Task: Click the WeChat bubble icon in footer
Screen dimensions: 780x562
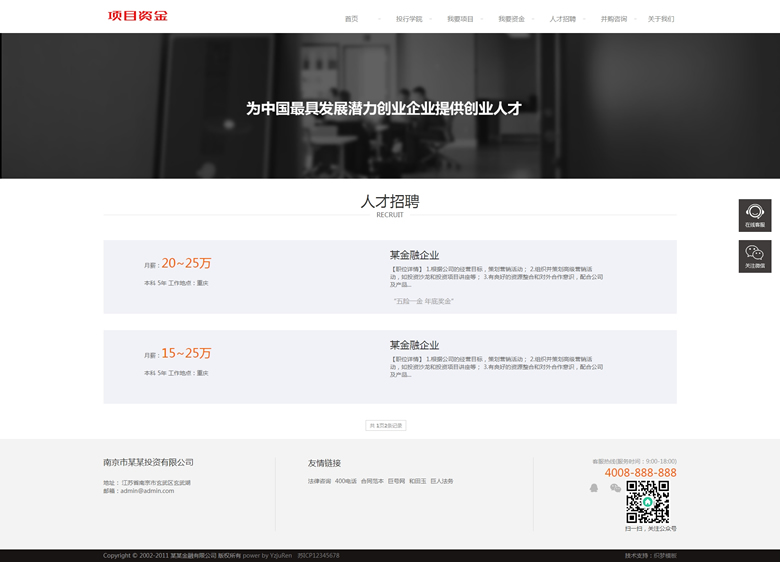Action: (615, 488)
